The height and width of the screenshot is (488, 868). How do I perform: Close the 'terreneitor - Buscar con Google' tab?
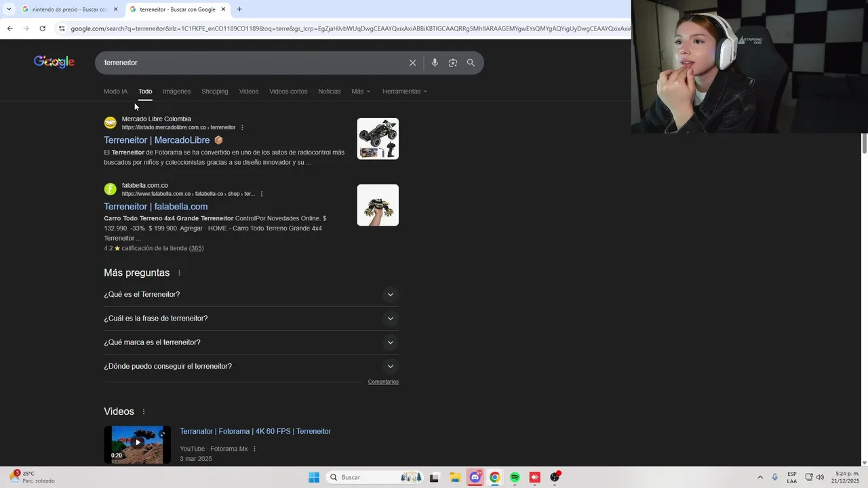click(223, 9)
